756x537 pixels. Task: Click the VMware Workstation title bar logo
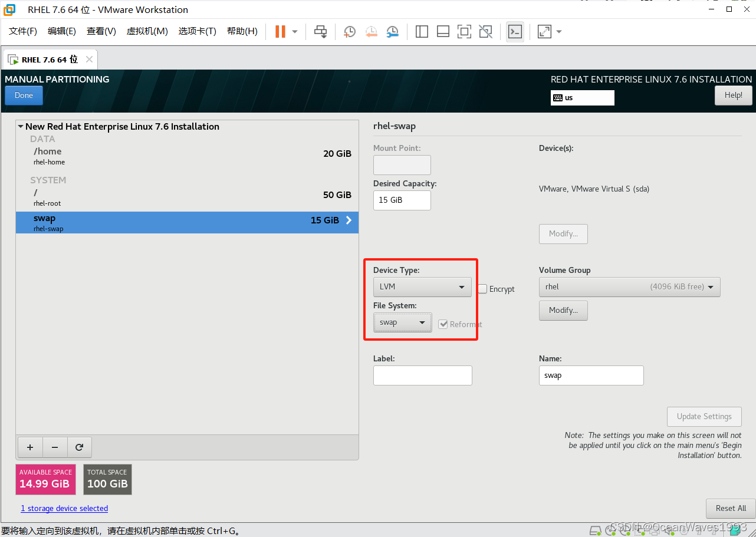click(9, 9)
